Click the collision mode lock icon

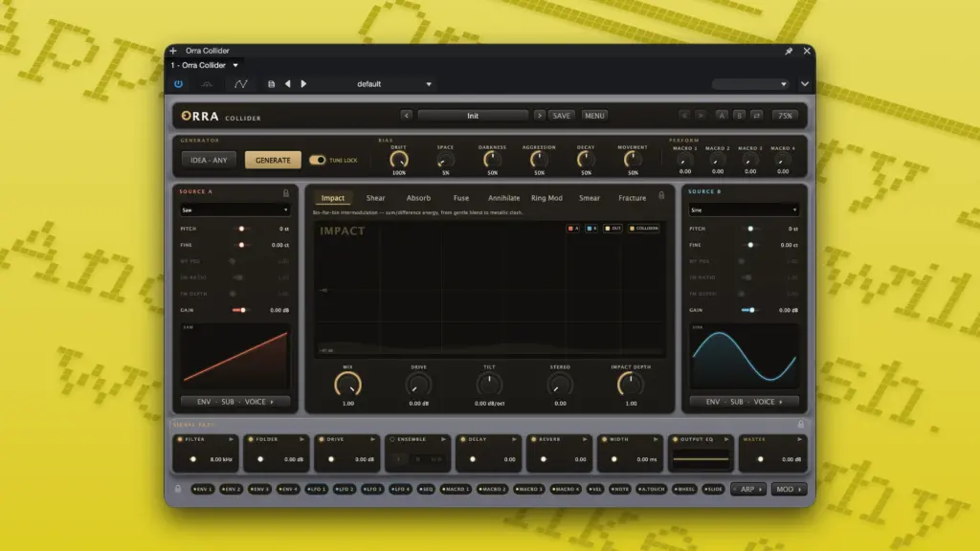tap(661, 195)
